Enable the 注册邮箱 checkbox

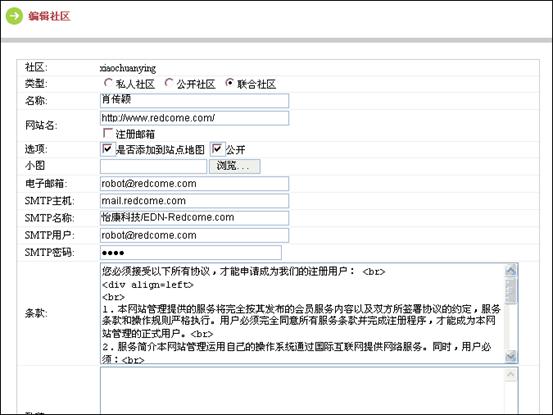pyautogui.click(x=107, y=133)
